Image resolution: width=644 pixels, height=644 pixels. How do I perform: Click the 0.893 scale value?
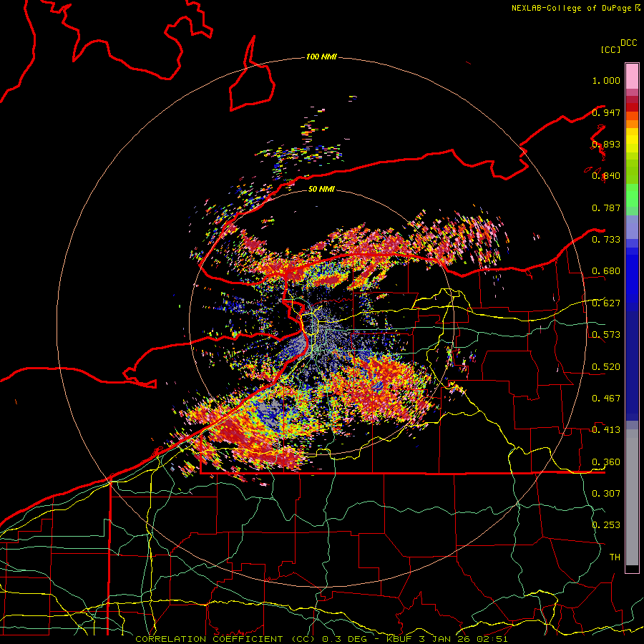(x=606, y=144)
